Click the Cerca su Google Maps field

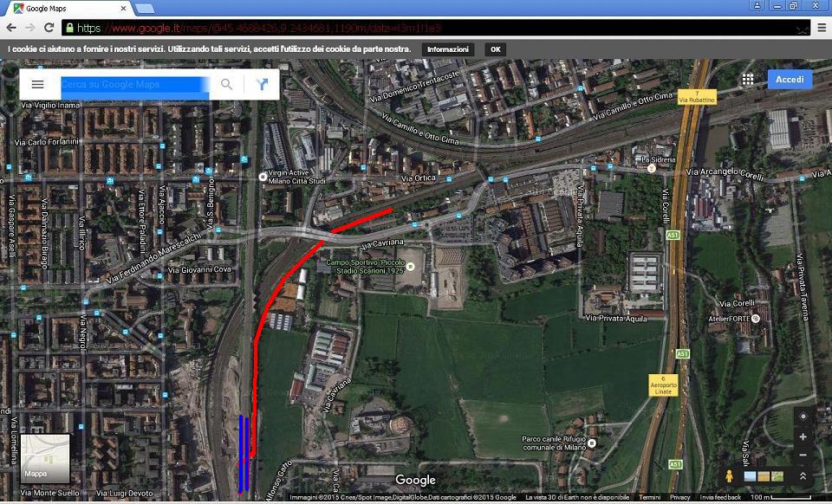[134, 85]
